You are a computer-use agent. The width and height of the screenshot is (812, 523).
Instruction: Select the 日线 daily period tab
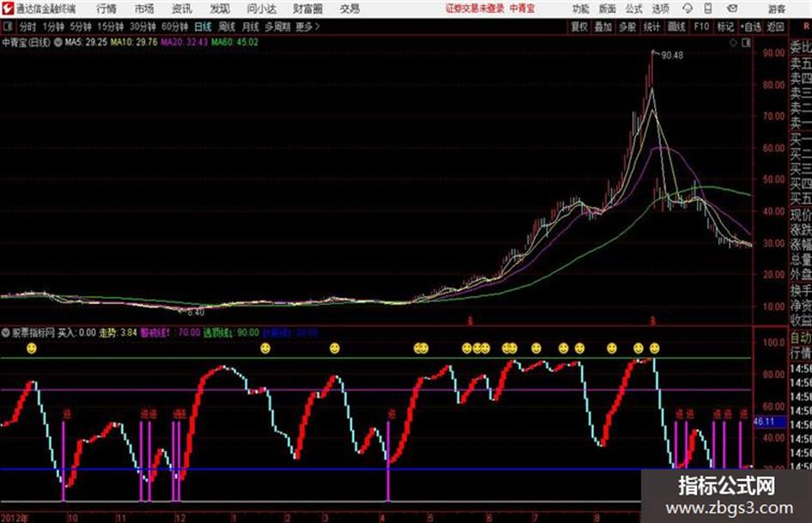[203, 27]
